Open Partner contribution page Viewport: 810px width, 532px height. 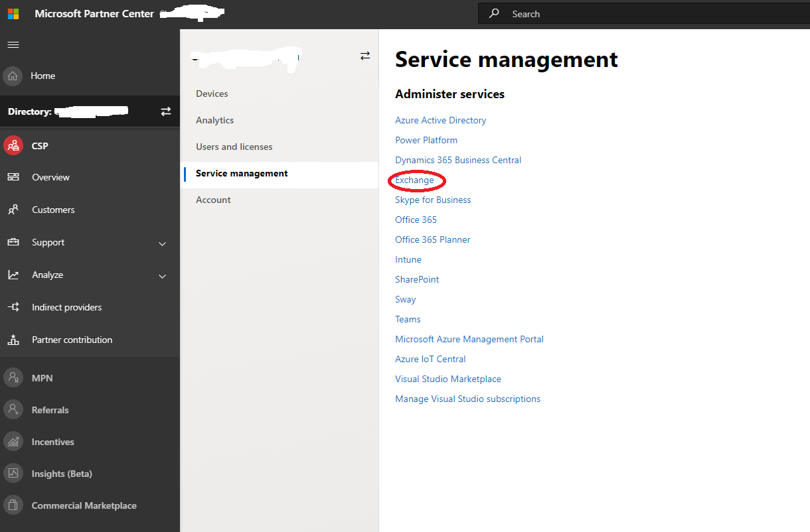pos(72,340)
